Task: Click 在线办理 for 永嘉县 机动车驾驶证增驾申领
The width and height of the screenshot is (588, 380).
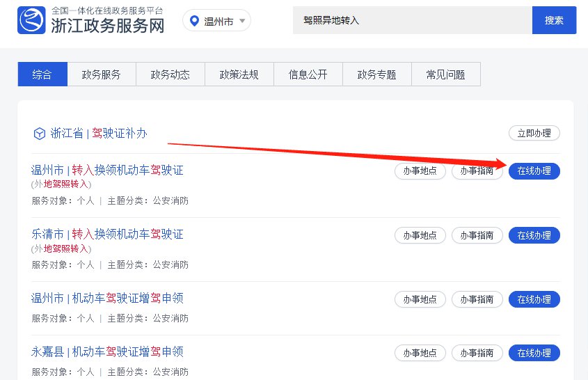Action: tap(534, 353)
